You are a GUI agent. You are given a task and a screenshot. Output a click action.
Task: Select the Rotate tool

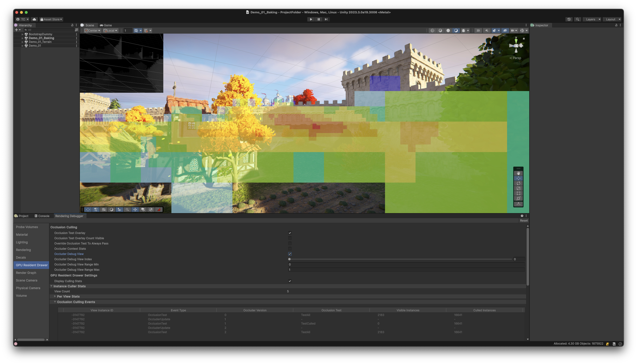tap(518, 183)
